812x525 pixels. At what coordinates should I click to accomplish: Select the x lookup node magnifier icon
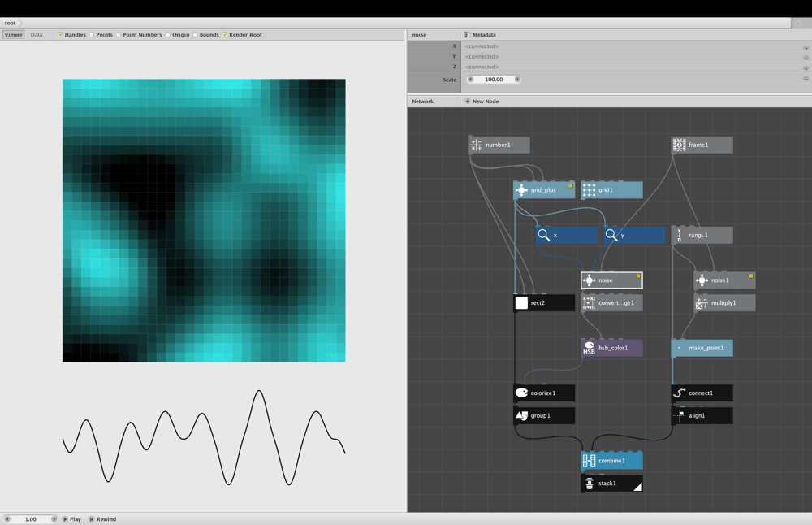543,236
